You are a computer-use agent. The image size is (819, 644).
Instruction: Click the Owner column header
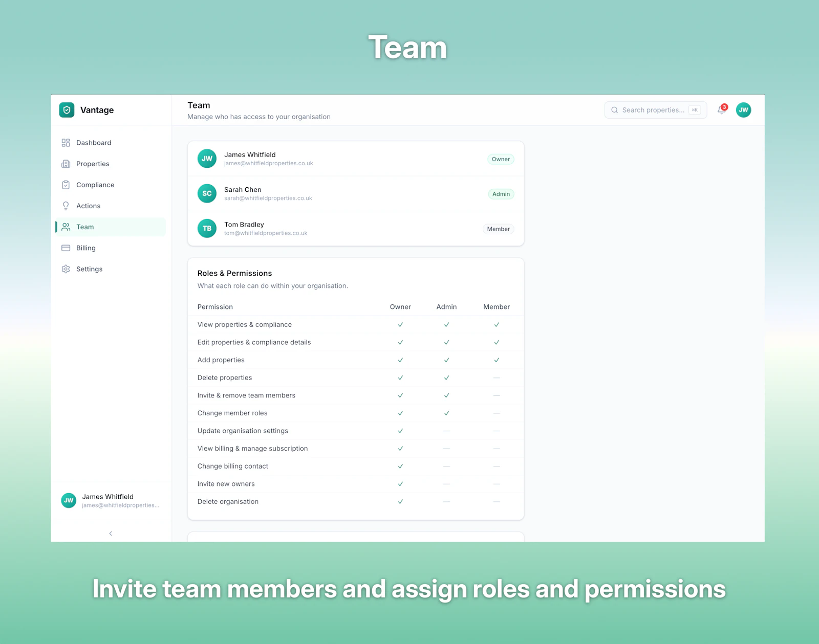point(400,307)
